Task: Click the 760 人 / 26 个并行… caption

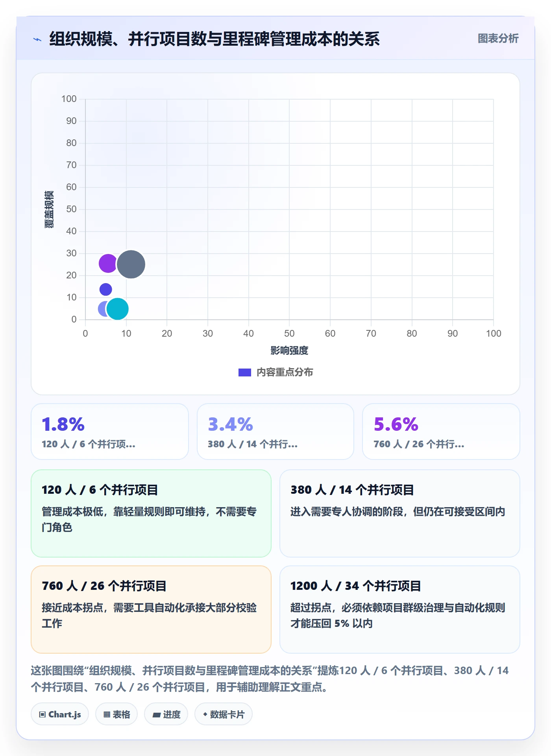Action: pyautogui.click(x=419, y=444)
